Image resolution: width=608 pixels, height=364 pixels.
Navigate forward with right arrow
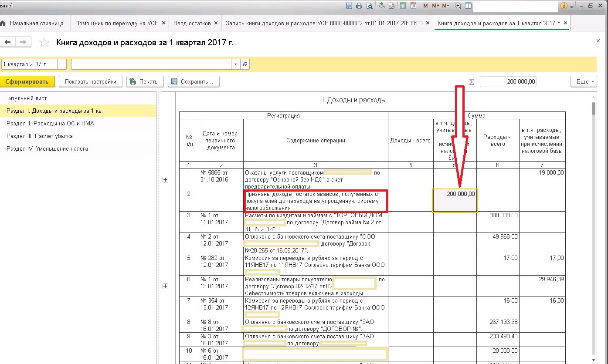tap(23, 42)
